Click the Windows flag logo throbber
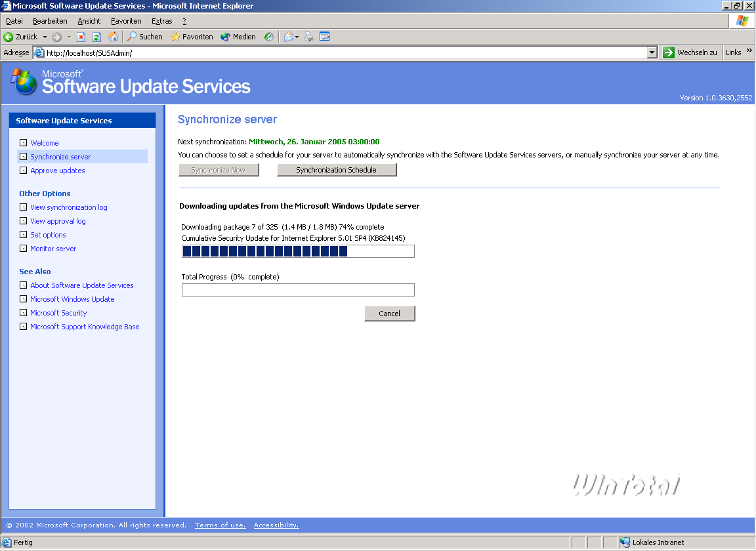 tap(742, 21)
